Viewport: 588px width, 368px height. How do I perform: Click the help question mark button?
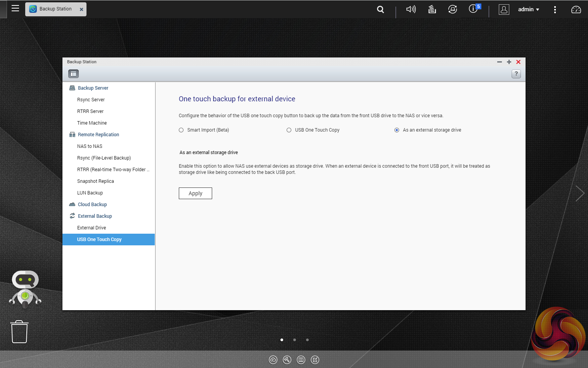(x=516, y=74)
